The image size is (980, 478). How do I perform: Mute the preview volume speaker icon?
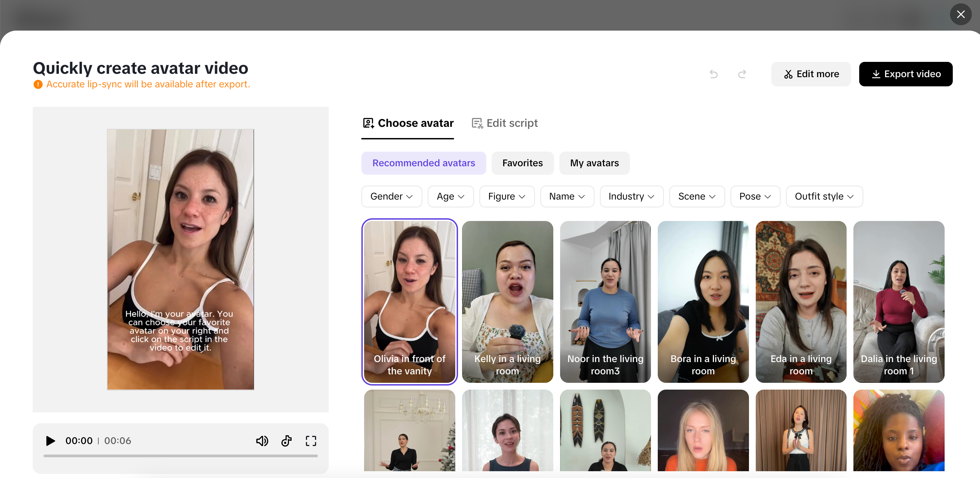tap(262, 441)
